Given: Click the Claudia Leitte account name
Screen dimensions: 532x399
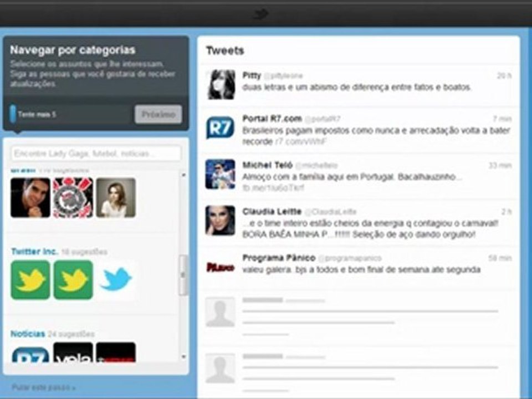Looking at the screenshot, I should [272, 211].
